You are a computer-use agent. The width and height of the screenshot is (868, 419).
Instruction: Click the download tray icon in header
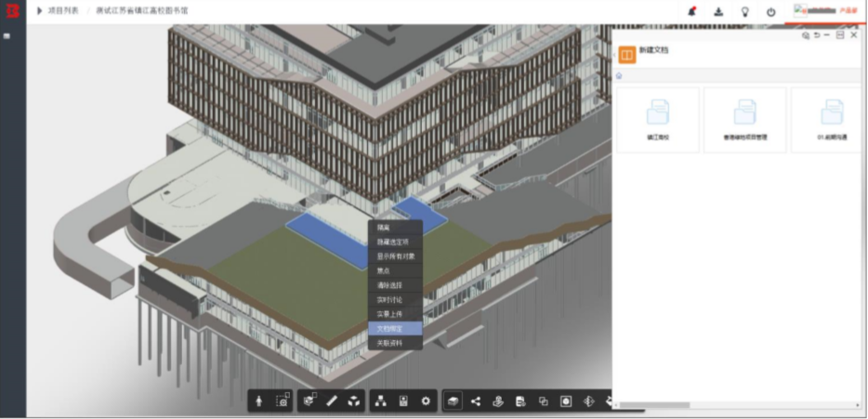[718, 12]
